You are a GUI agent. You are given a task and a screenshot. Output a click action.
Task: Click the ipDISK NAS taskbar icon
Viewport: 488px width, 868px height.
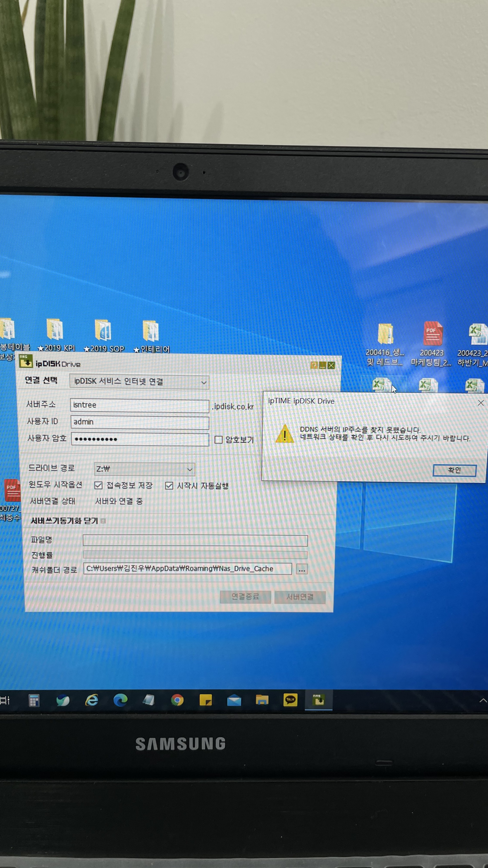pyautogui.click(x=319, y=700)
